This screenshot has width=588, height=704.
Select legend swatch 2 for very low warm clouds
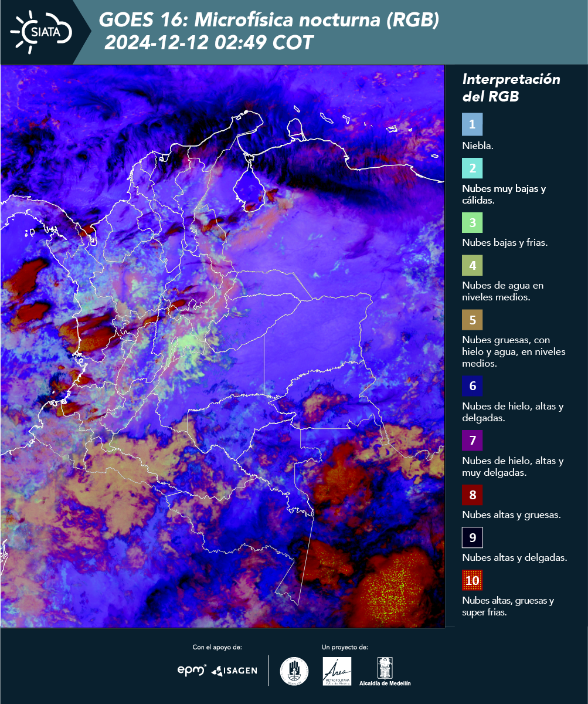coord(472,168)
